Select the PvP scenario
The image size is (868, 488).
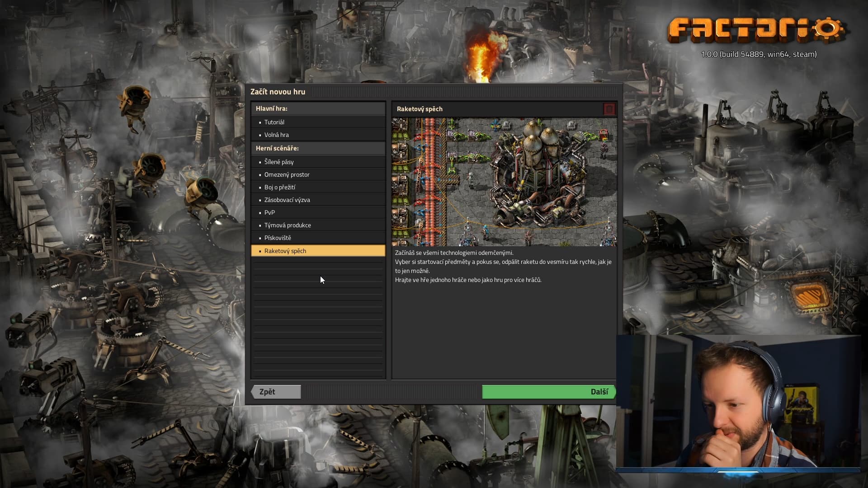click(318, 212)
